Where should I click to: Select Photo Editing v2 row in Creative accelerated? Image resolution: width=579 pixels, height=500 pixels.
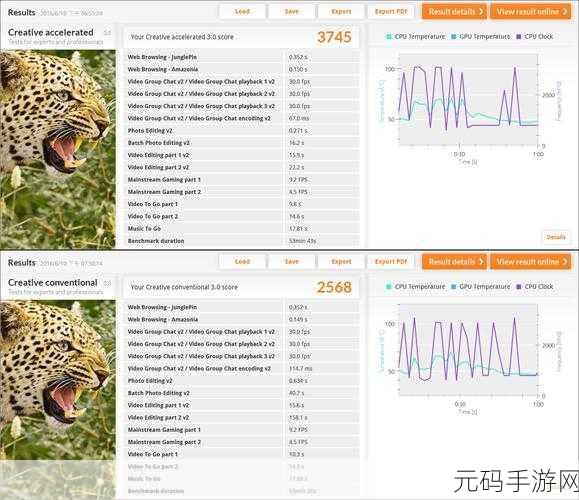pyautogui.click(x=242, y=130)
